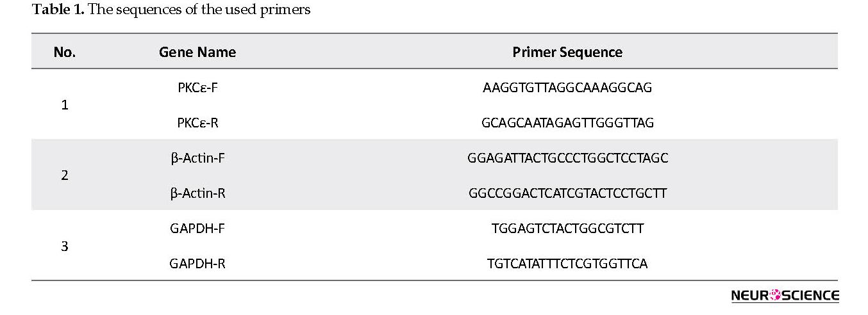
Task: Click the NEUROSCIENCE logo
Action: [x=785, y=296]
